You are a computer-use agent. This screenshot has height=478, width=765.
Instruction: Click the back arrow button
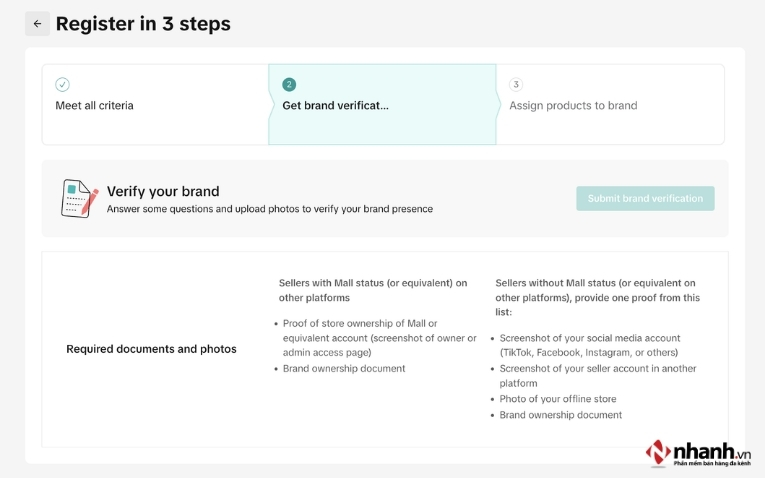[37, 24]
